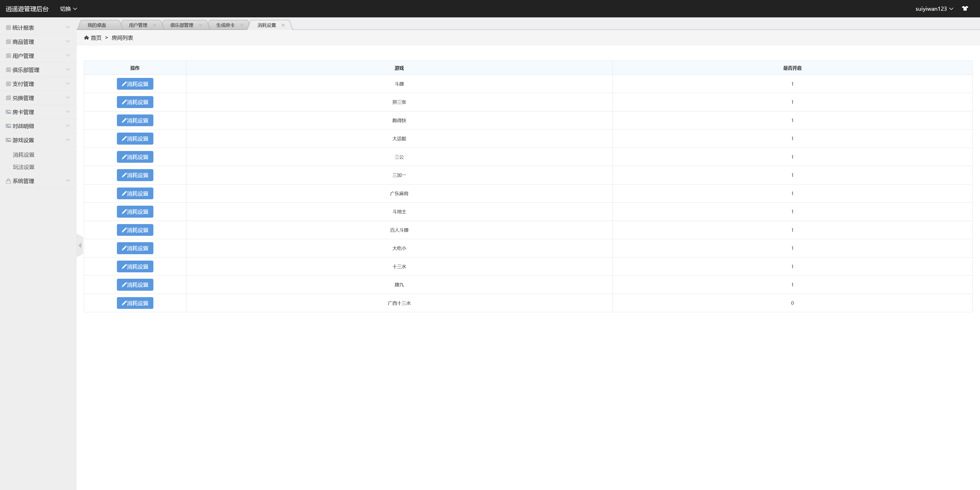
Task: Open the suiyiwan123 user menu
Action: click(x=934, y=9)
